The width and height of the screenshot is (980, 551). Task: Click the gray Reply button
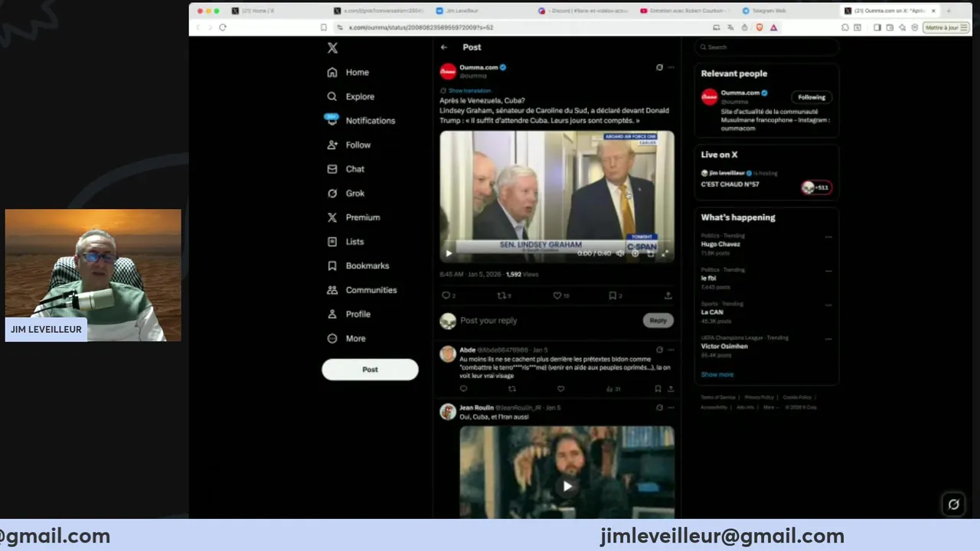click(658, 321)
